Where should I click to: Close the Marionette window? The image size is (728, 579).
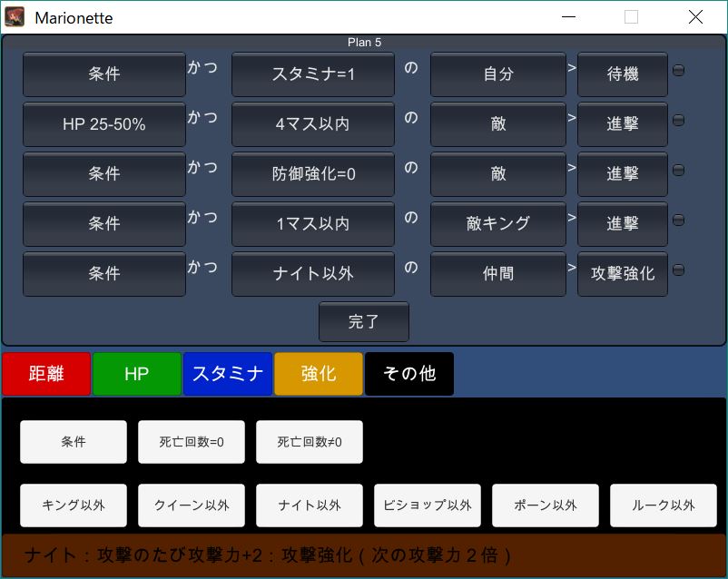[695, 17]
